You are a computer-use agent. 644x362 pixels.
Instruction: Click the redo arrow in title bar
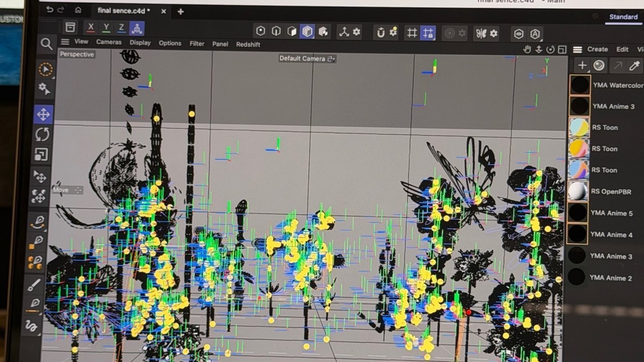pyautogui.click(x=61, y=10)
